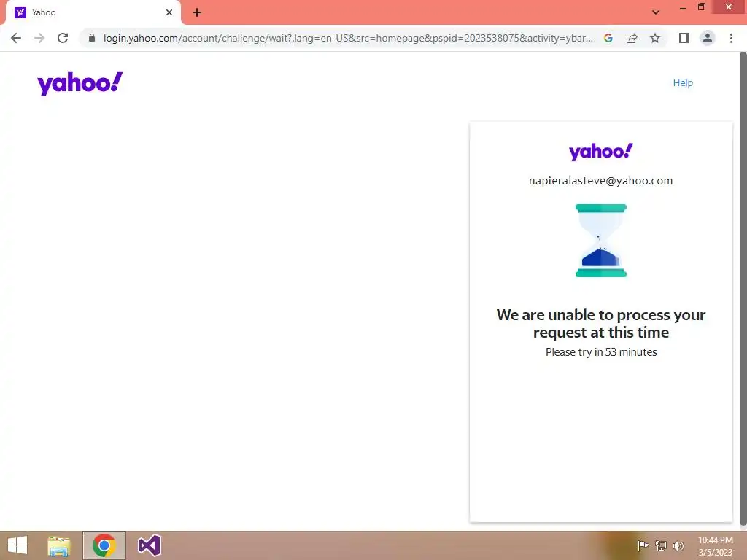The height and width of the screenshot is (560, 747).
Task: Close the Yahoo tab
Action: 169,12
